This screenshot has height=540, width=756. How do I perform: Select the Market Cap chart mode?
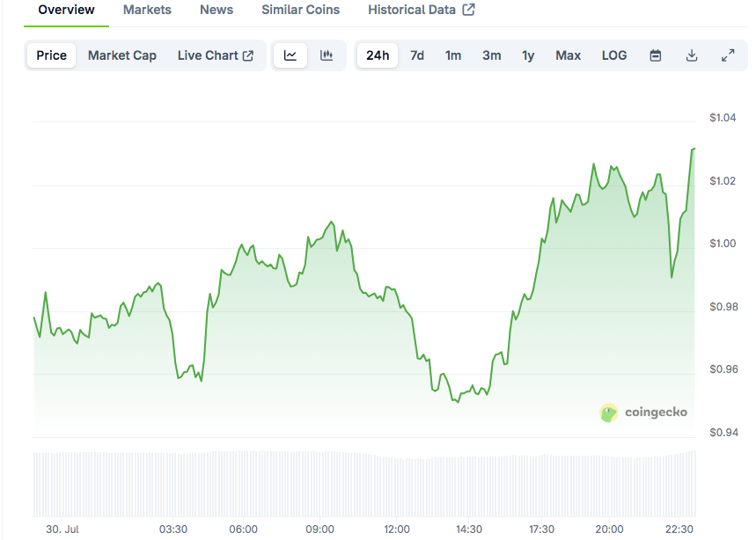point(122,55)
